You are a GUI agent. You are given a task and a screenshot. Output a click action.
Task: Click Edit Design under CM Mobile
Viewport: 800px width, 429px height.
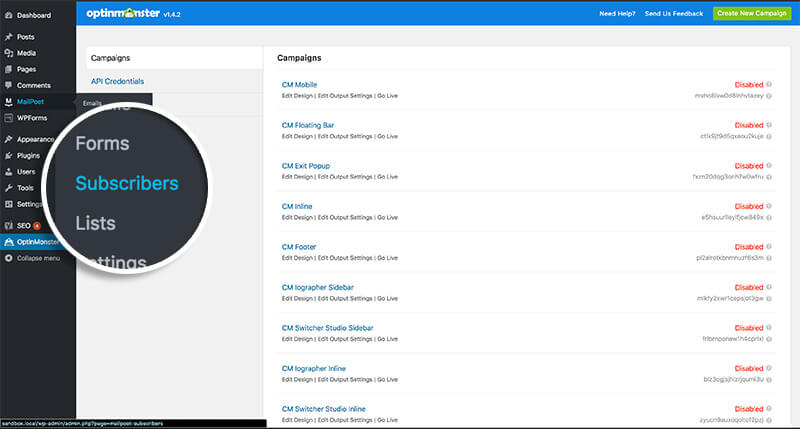297,96
